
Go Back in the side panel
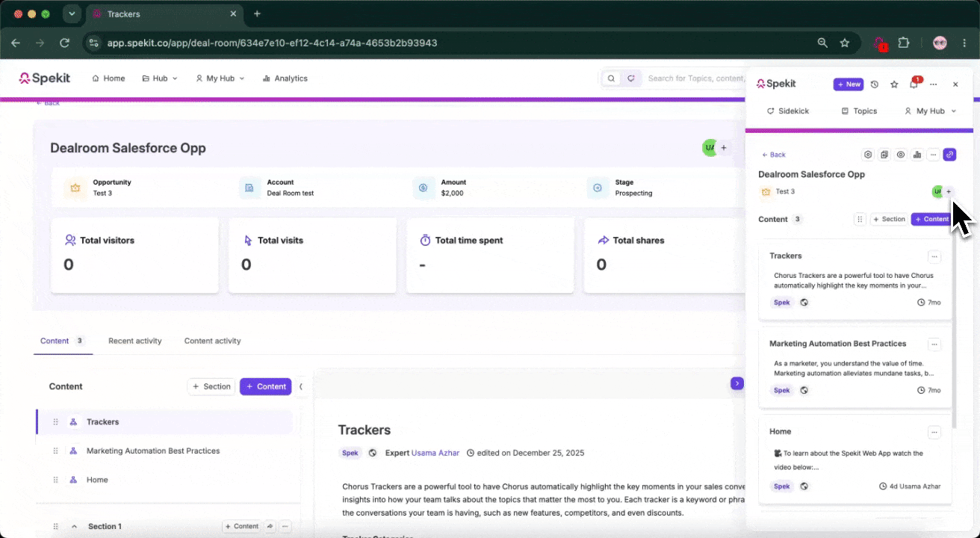tap(774, 155)
